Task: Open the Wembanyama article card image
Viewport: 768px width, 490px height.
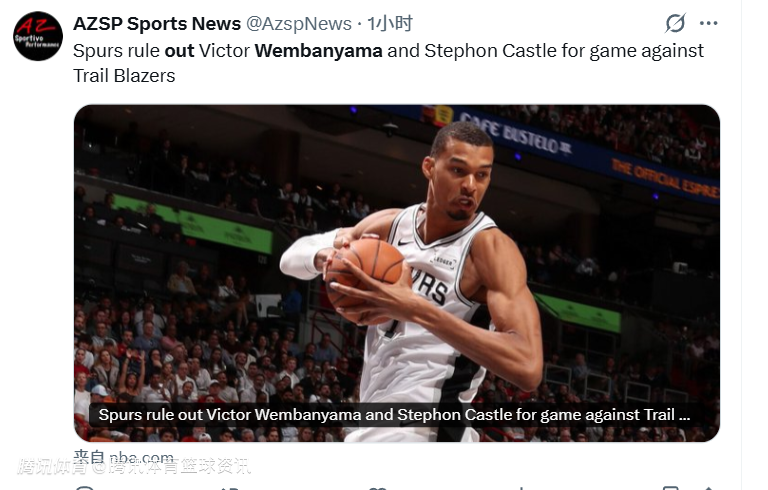Action: point(397,273)
